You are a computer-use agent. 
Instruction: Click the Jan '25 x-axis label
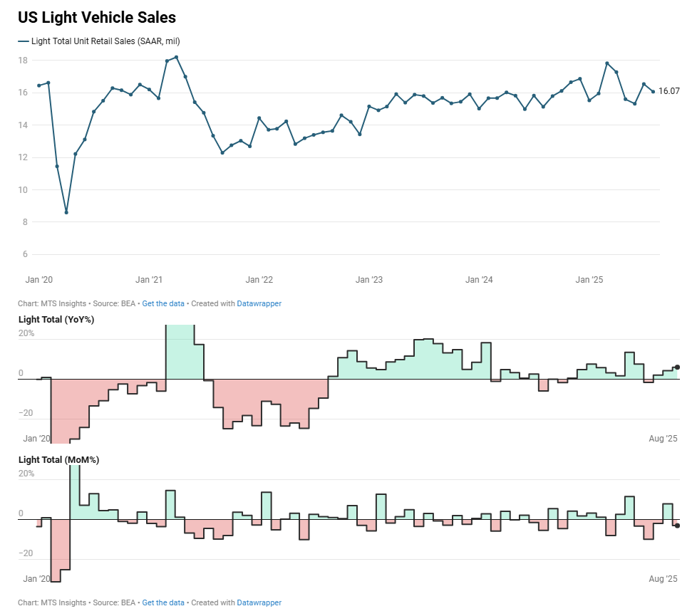coord(589,280)
